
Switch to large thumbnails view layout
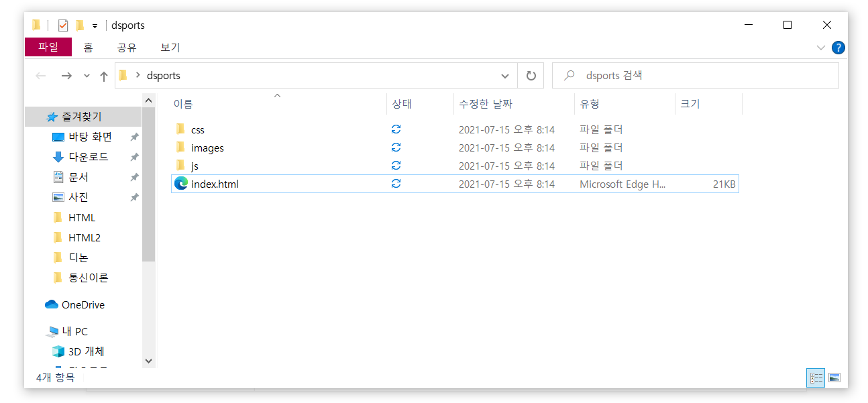click(x=834, y=378)
